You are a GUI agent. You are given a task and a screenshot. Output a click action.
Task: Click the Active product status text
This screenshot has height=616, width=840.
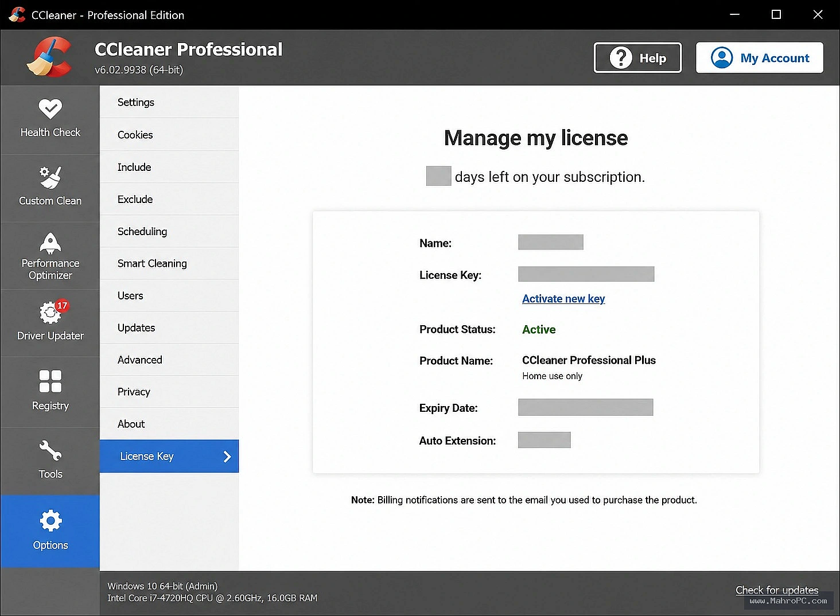point(539,329)
